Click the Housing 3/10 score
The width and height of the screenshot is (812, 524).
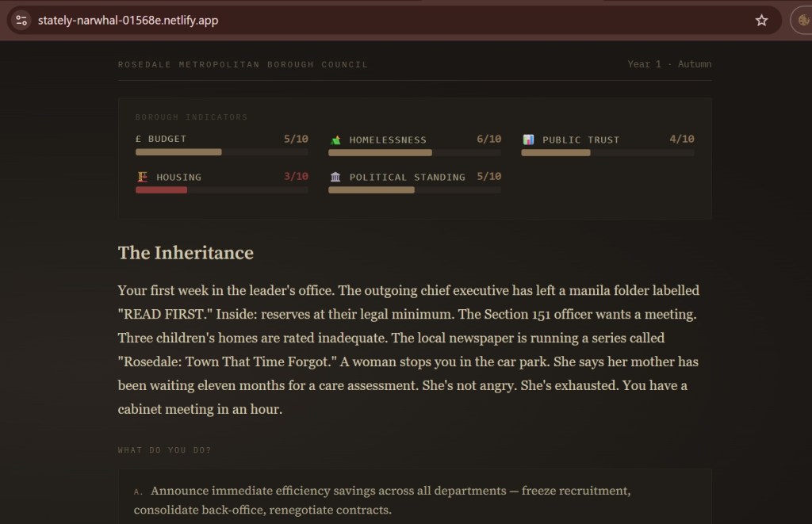[296, 176]
